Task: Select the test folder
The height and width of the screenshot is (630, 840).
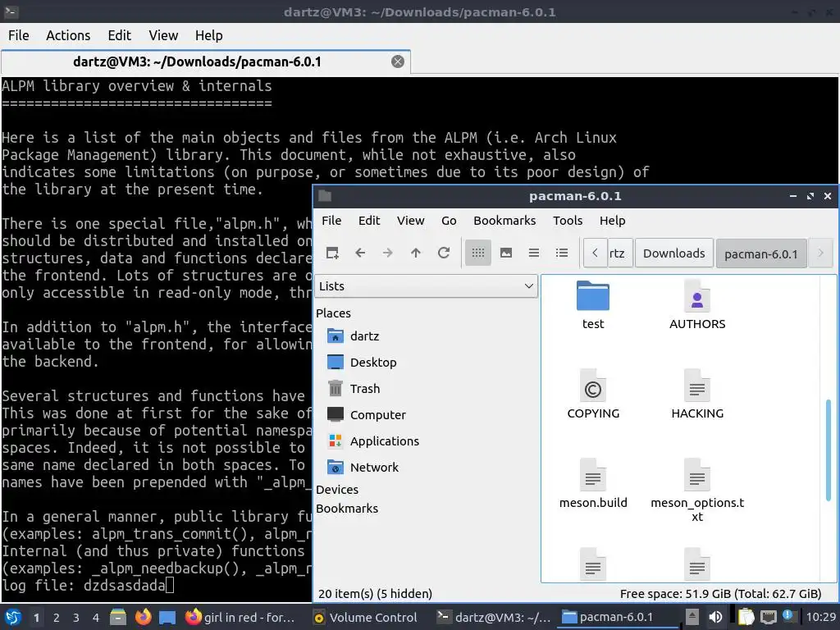Action: click(x=592, y=305)
